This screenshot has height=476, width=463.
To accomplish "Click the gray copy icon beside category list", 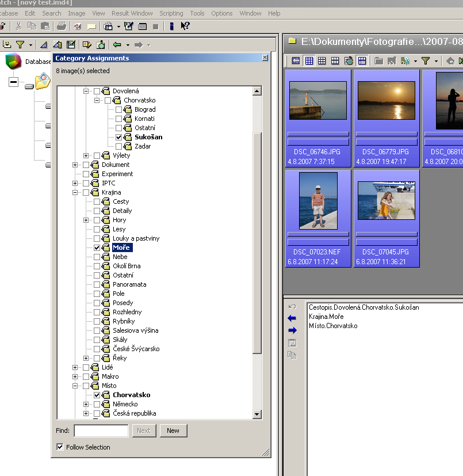I will click(x=292, y=355).
